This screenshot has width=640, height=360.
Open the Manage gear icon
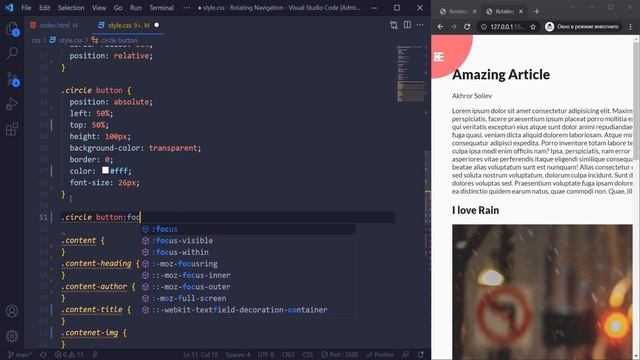(x=12, y=336)
